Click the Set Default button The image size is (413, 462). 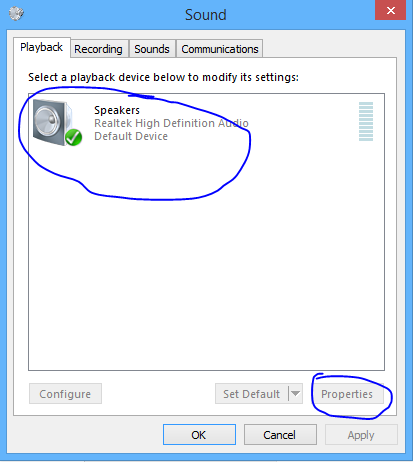tap(252, 394)
